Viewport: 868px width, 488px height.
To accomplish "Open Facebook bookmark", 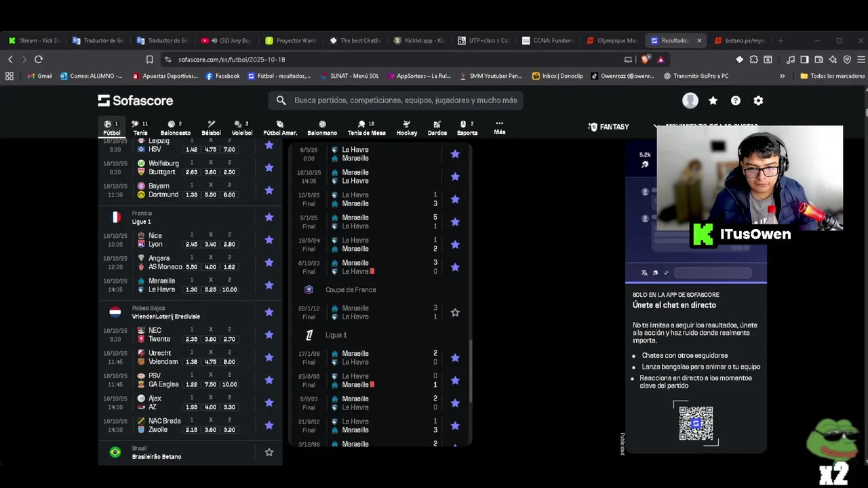I will point(222,76).
